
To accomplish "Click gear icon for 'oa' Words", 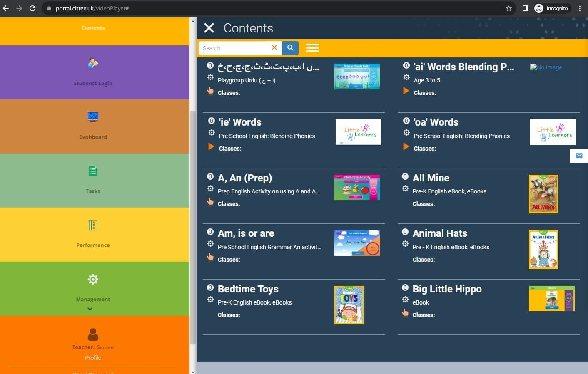I will [x=406, y=133].
